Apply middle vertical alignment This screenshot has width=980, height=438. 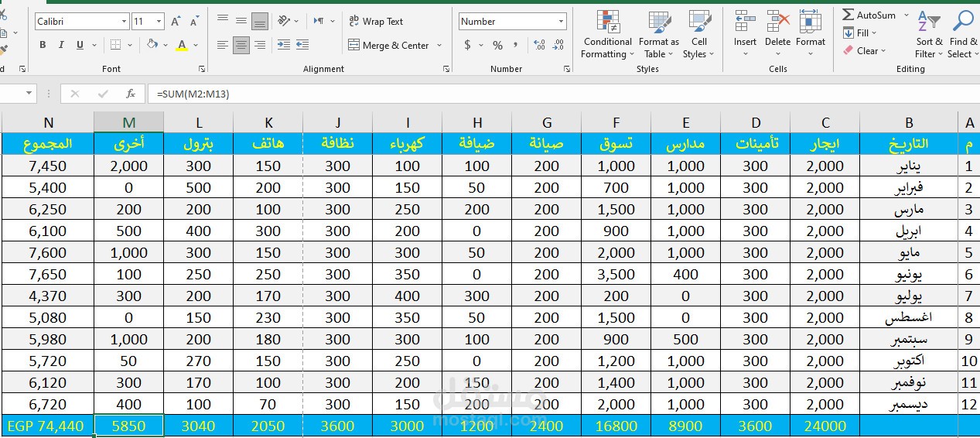point(241,21)
